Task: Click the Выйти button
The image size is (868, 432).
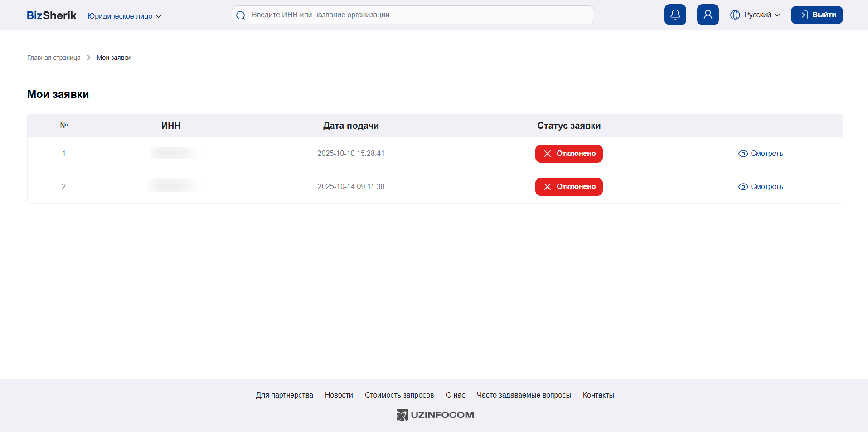Action: [817, 15]
